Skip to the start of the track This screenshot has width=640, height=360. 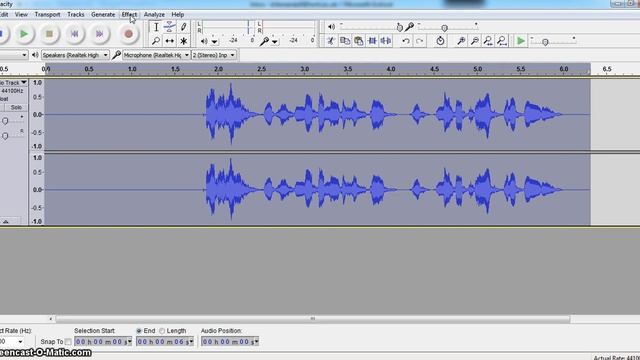74,34
